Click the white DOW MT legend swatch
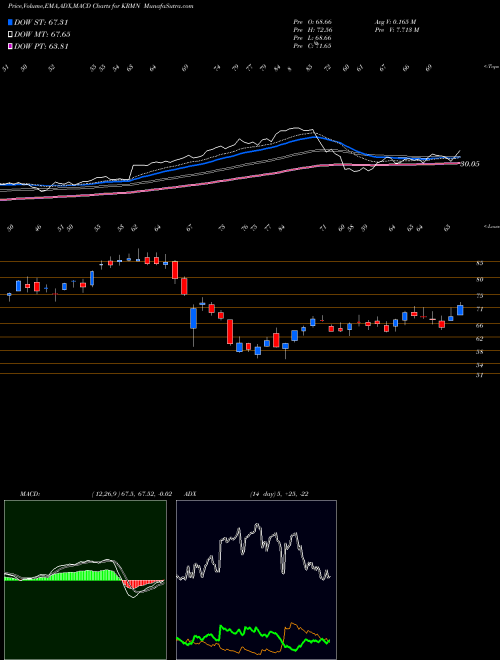 pos(10,34)
